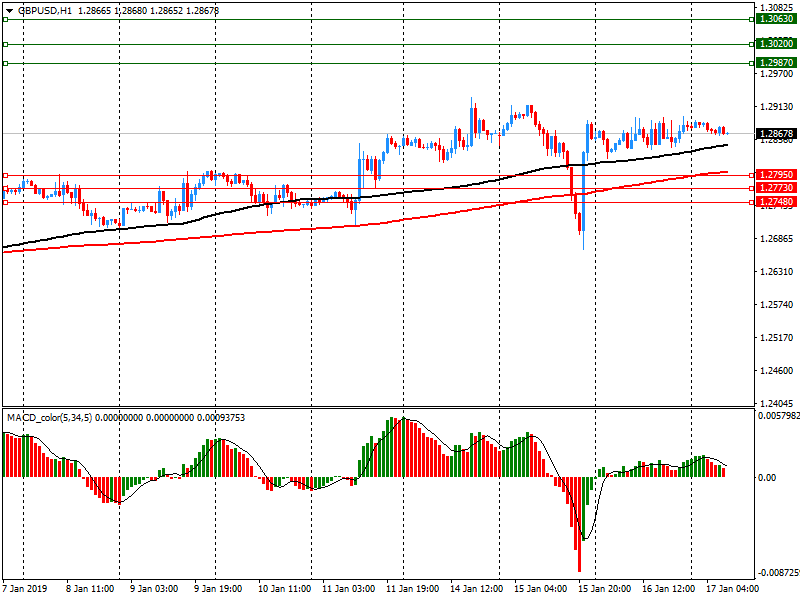Click the current price label 1.28678
The width and height of the screenshot is (800, 600).
coord(776,133)
